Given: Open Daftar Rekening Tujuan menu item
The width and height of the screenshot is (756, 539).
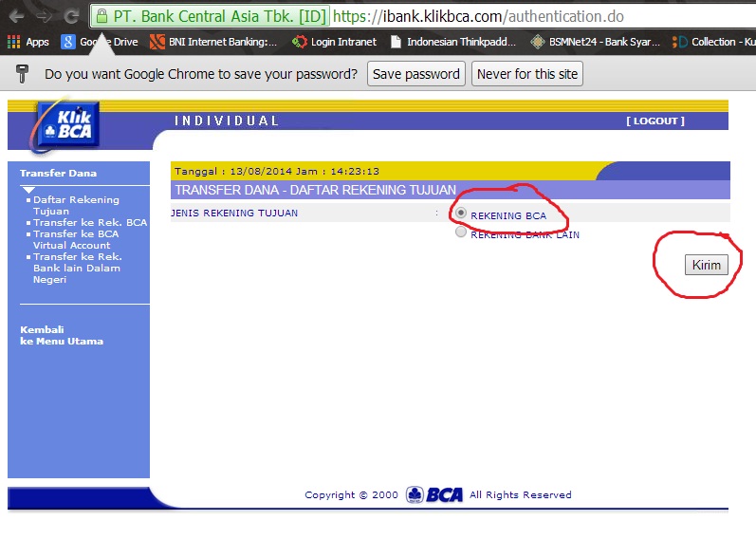Looking at the screenshot, I should [76, 205].
